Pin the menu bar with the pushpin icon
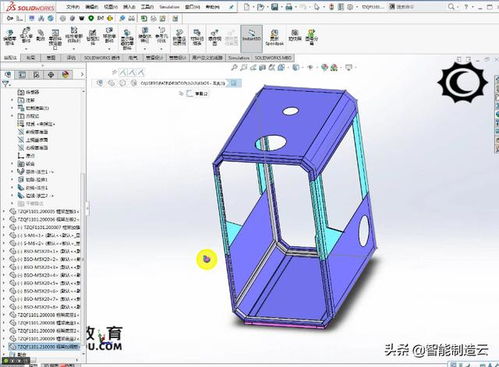 tap(231, 7)
